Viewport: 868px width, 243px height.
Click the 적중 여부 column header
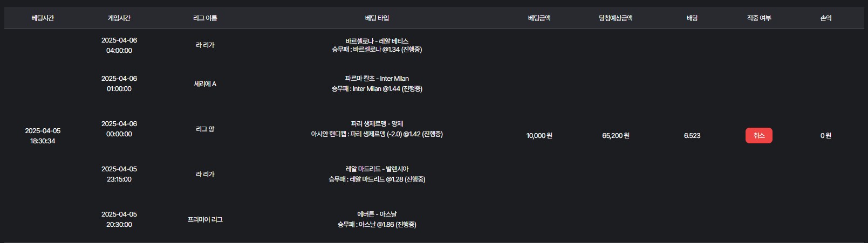[x=758, y=18]
